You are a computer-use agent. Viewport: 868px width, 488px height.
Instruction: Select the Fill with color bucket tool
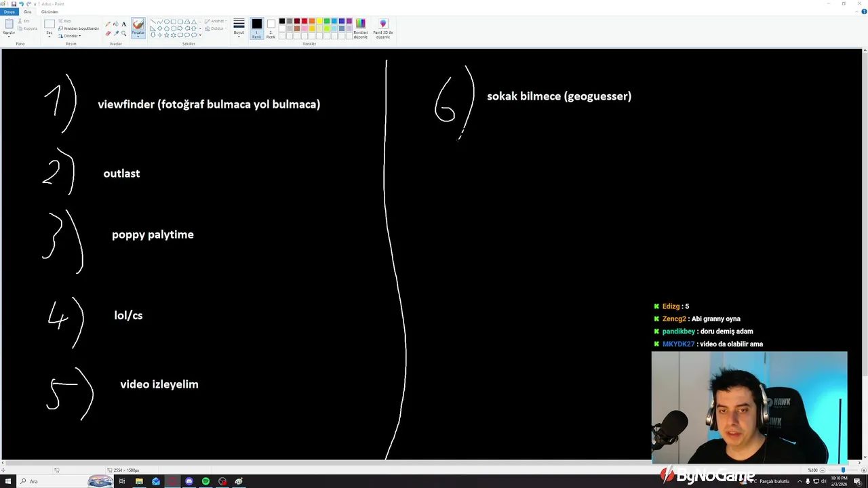[116, 24]
